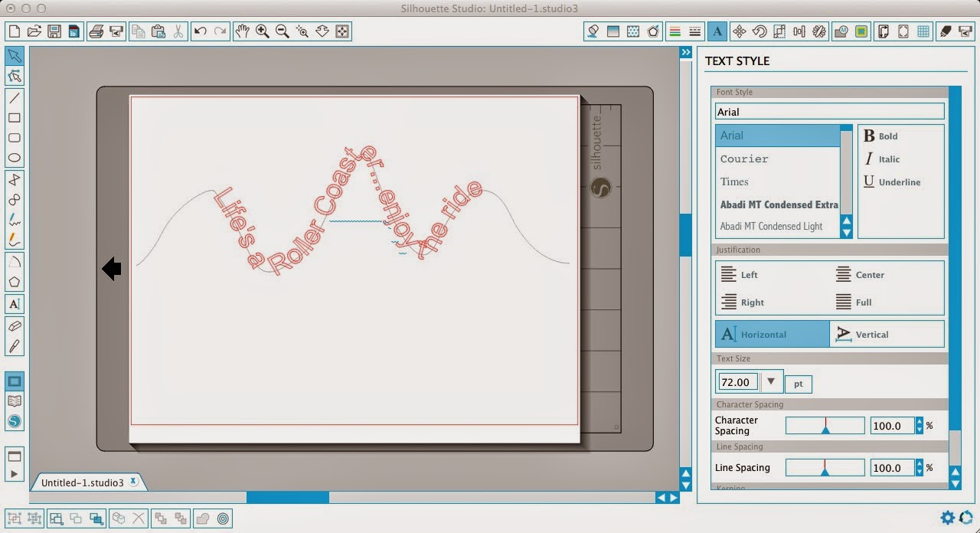Expand the collapsed panel chevron above the sidebar
The image size is (980, 533).
click(685, 52)
